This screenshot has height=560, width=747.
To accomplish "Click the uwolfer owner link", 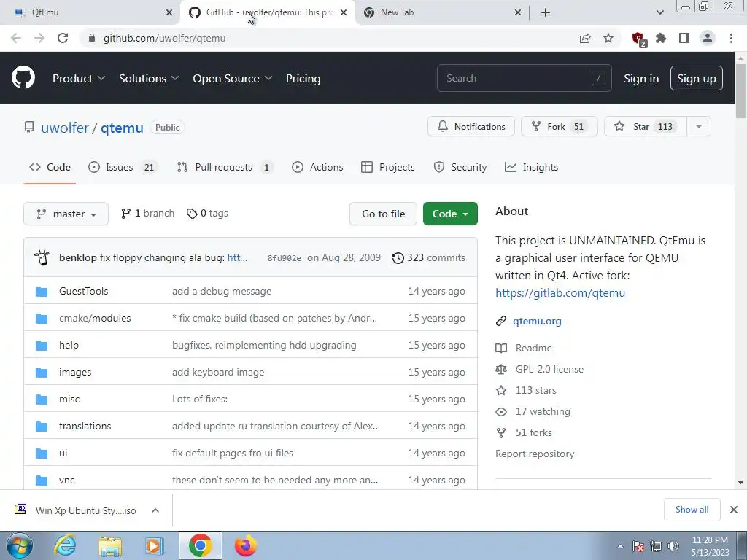I will coord(65,128).
